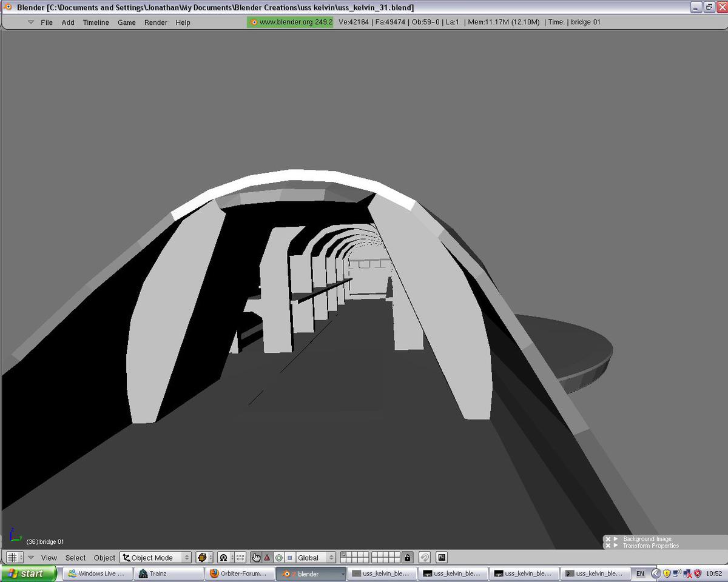728x582 pixels.
Task: Click the red shield tray icon
Action: (x=698, y=573)
